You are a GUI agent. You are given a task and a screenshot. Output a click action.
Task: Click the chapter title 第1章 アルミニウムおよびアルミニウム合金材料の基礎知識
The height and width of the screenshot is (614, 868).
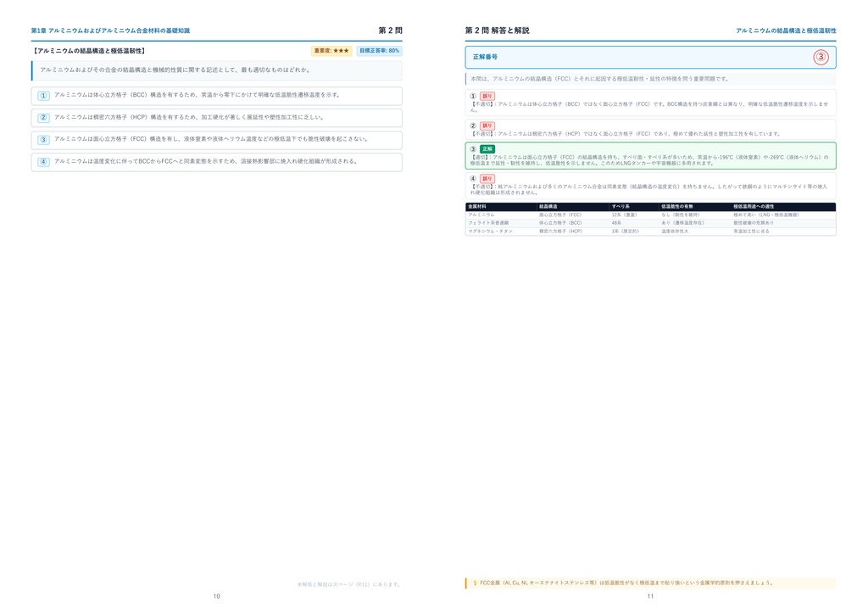pyautogui.click(x=110, y=31)
